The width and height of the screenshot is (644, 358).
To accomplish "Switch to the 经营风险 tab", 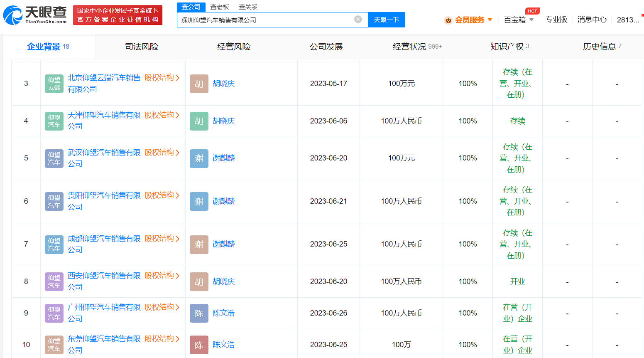I will (234, 47).
